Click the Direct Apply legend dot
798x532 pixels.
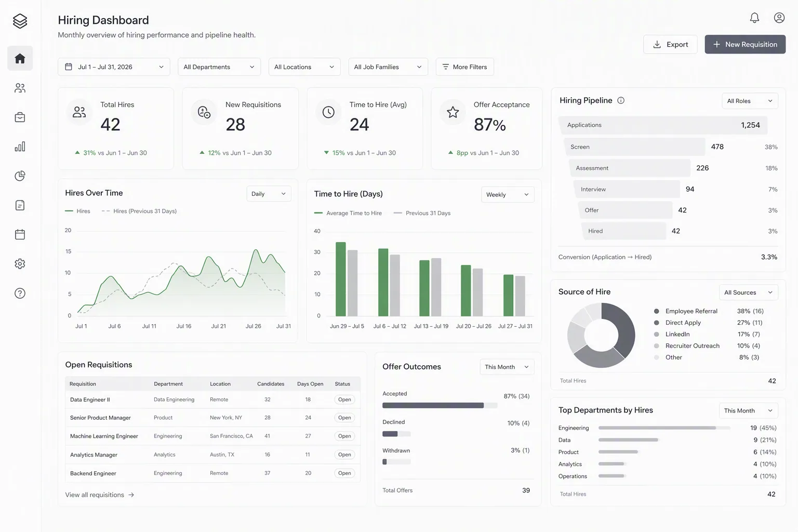point(657,323)
